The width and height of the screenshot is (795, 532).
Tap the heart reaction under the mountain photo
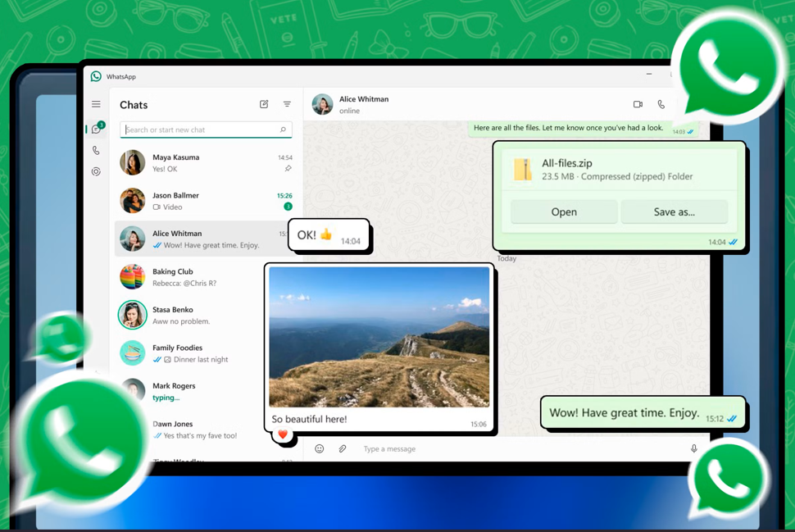point(282,435)
